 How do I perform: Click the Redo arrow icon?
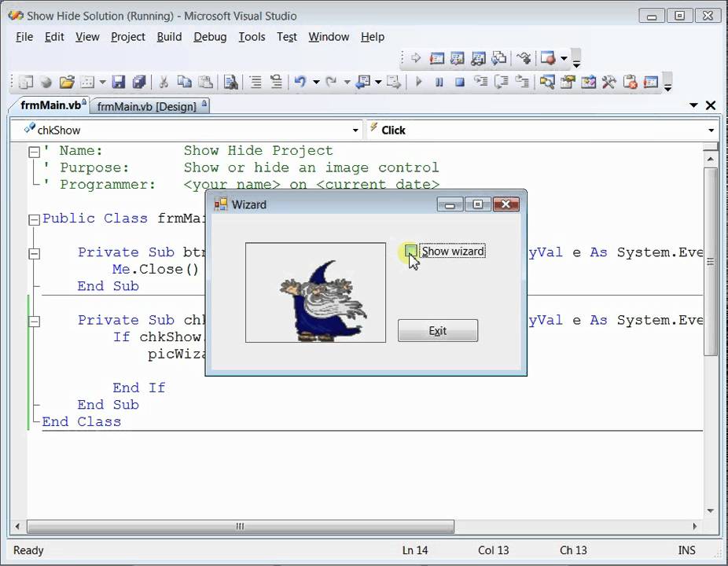[331, 83]
